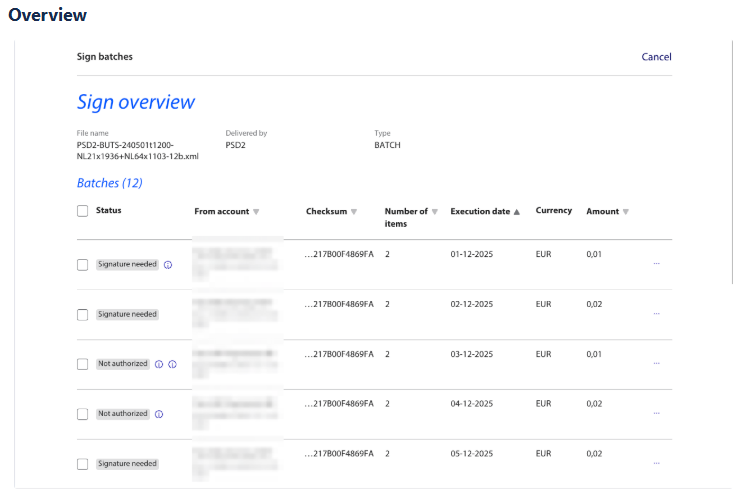Select batch with execution date 04-12-2025
The image size is (744, 491).
click(x=83, y=414)
